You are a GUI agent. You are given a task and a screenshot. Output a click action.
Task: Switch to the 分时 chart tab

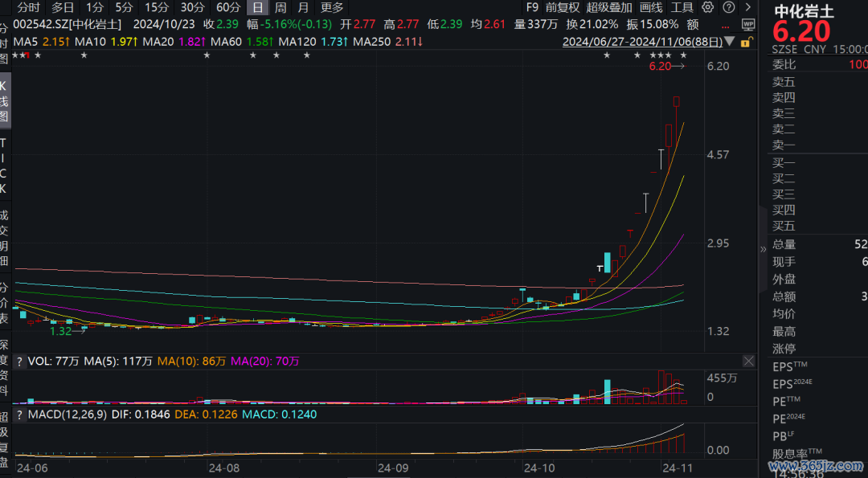pyautogui.click(x=28, y=7)
